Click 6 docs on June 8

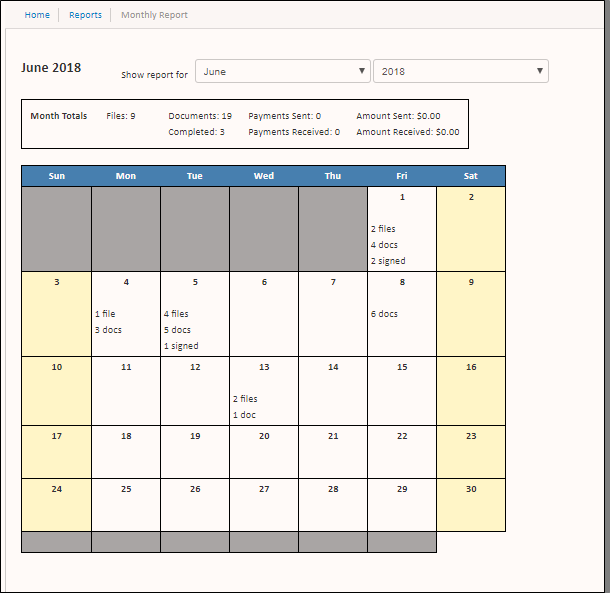coord(384,314)
